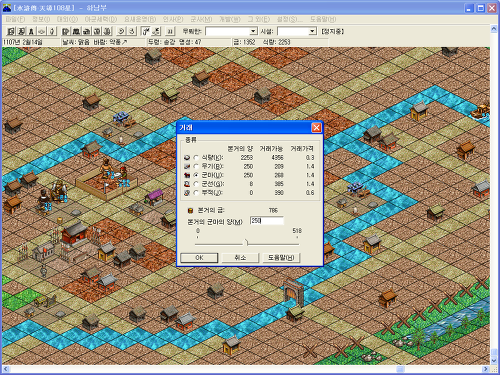The height and width of the screenshot is (375, 500).
Task: Click the '0.3' trade price in the 식량 row
Action: coord(310,158)
